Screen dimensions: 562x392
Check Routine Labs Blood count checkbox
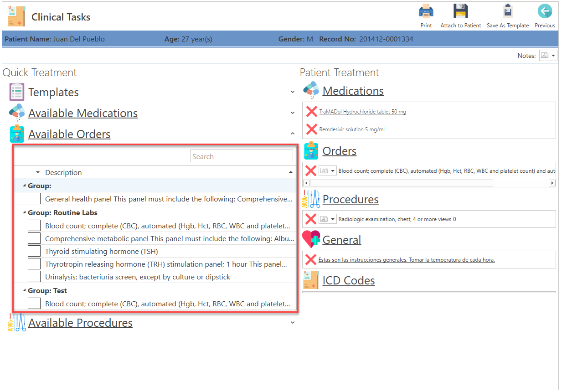click(x=34, y=225)
